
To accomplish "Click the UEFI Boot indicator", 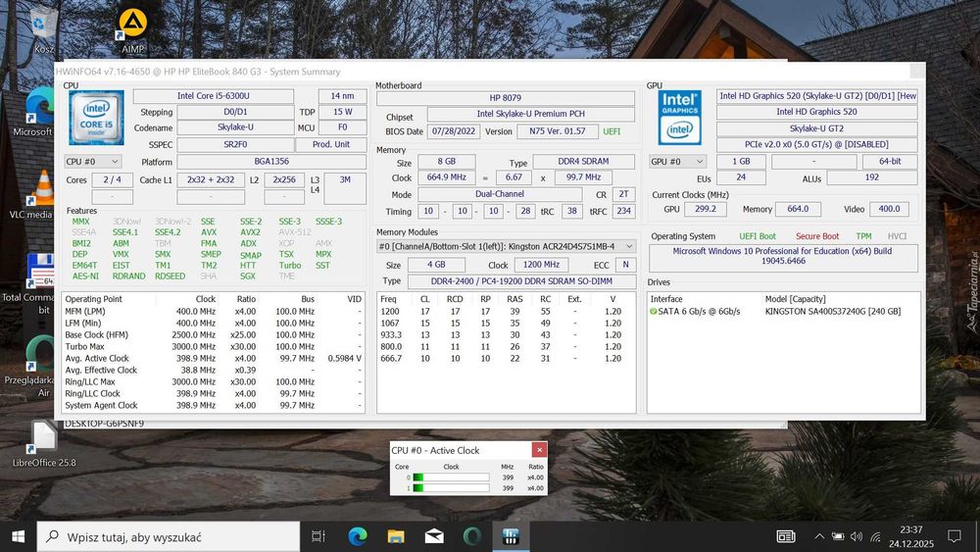I will pos(757,236).
